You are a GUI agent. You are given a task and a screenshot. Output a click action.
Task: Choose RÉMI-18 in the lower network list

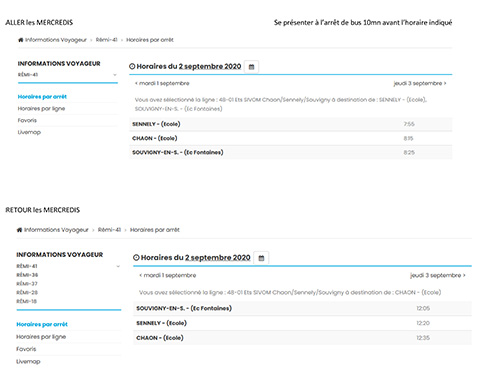click(x=27, y=301)
